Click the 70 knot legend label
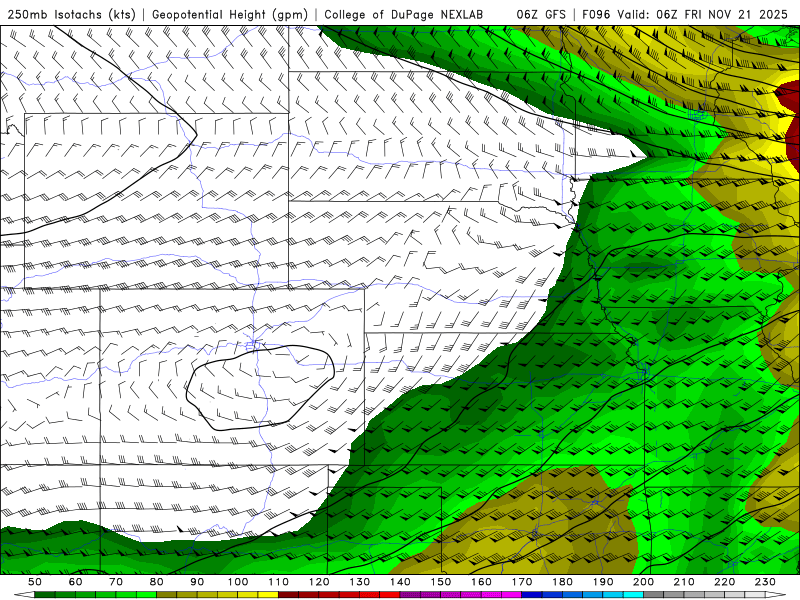 tap(116, 582)
